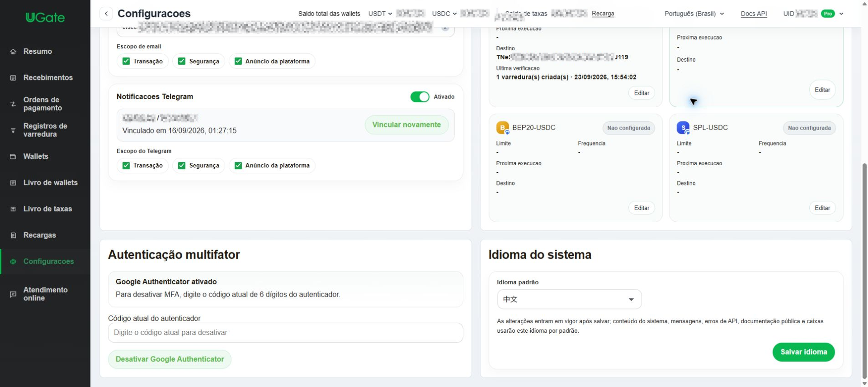
Task: Click the back arrow beside Configuracoes title
Action: pos(106,14)
